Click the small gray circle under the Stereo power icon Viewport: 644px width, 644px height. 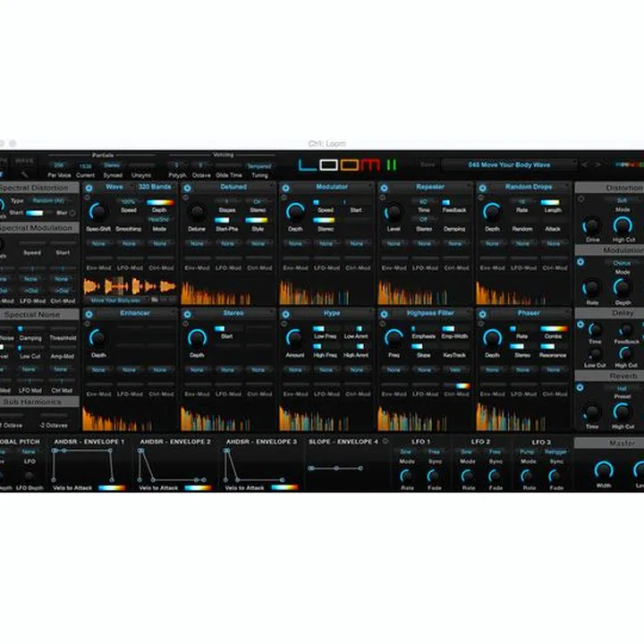coord(186,324)
